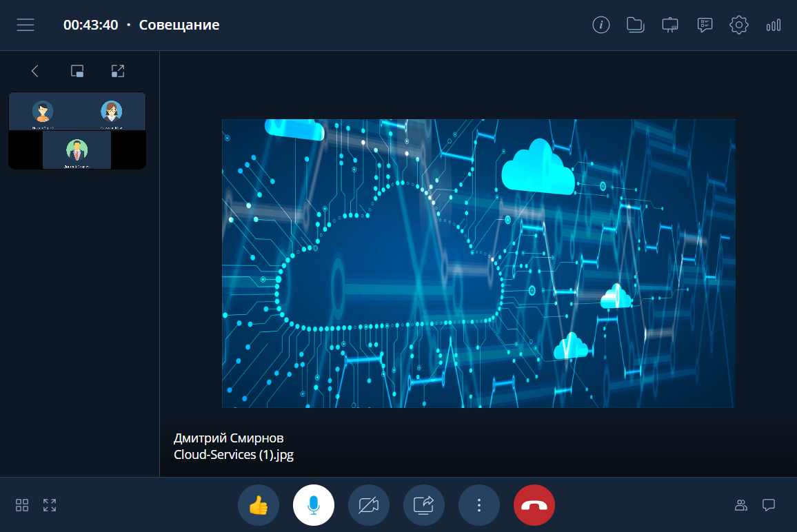This screenshot has width=797, height=532.
Task: Collapse the side panel with left chevron
Action: click(x=35, y=71)
